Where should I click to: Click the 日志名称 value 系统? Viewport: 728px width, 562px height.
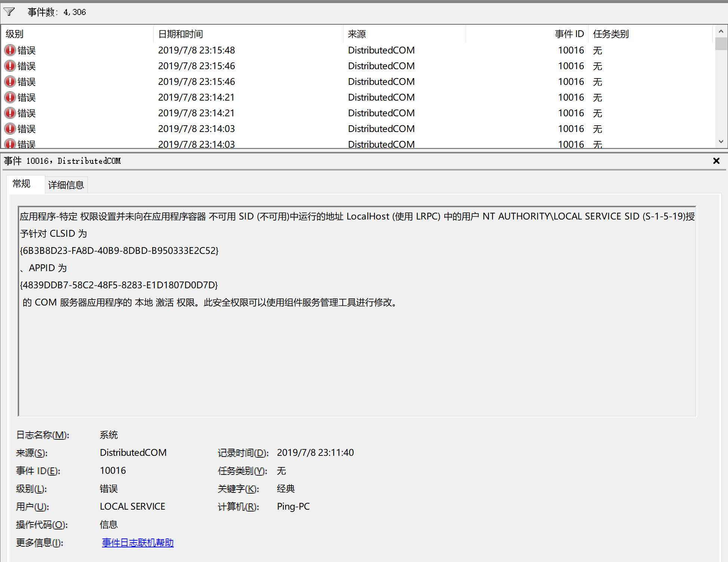(x=109, y=434)
